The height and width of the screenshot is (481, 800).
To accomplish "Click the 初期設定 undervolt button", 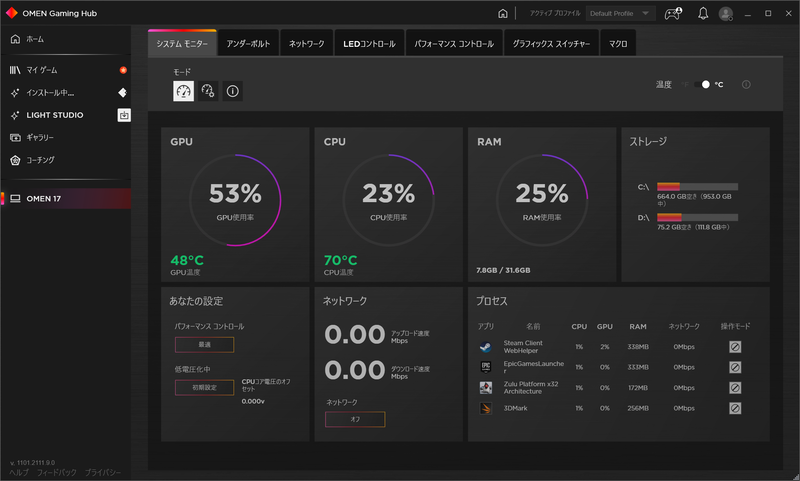I will (x=205, y=387).
